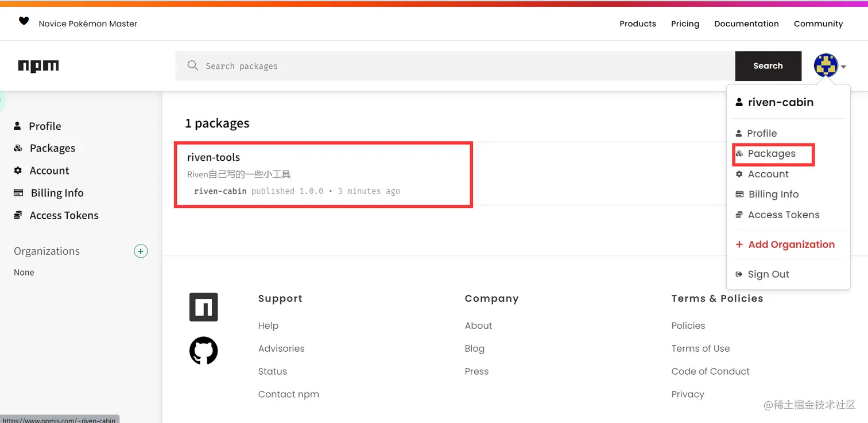The height and width of the screenshot is (423, 868).
Task: Open Terms of Use link
Action: coord(701,348)
